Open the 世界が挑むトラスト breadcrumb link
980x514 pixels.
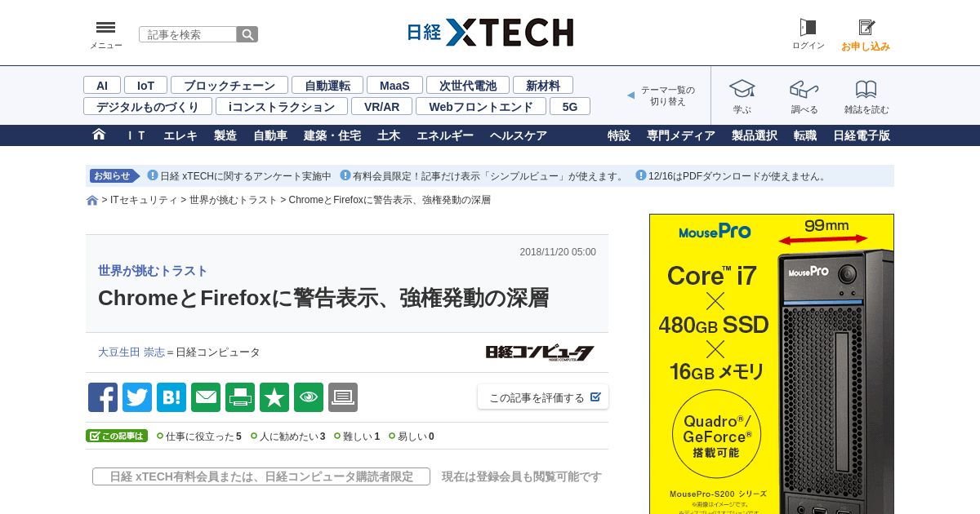tap(234, 200)
